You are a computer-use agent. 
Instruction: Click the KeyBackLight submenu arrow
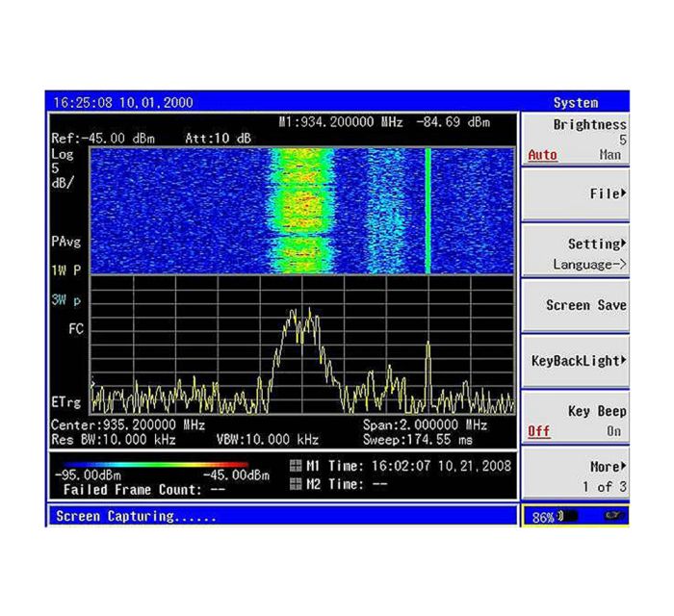pos(624,360)
